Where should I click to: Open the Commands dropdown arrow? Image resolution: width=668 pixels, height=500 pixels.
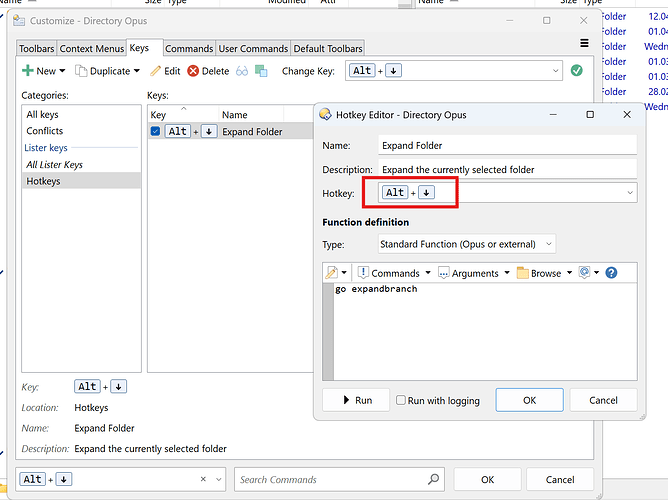point(428,273)
